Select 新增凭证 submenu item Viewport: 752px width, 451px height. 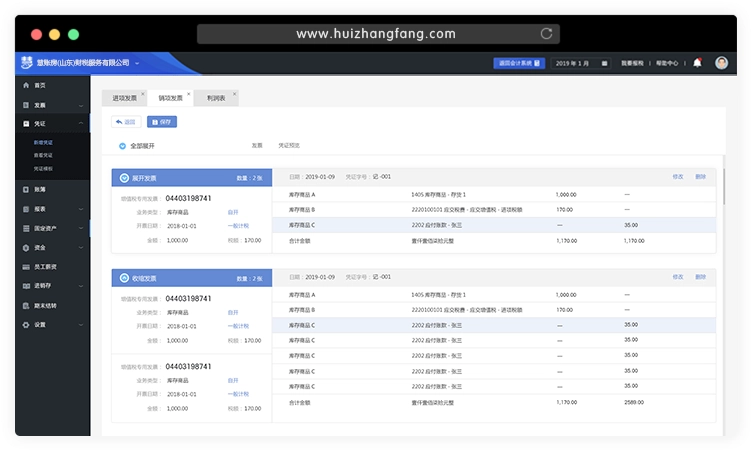(x=43, y=142)
